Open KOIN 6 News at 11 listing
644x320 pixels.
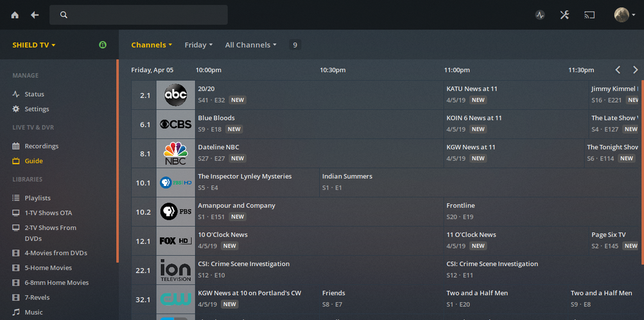(516, 124)
